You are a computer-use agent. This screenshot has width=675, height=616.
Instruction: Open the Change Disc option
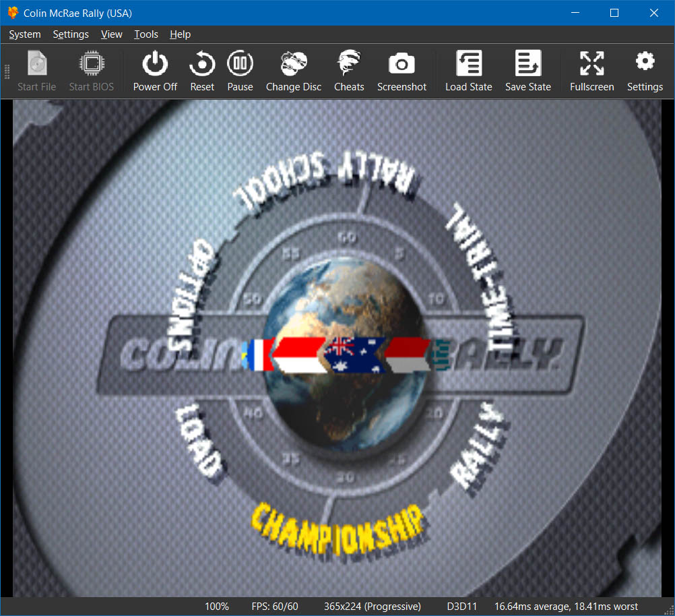294,71
